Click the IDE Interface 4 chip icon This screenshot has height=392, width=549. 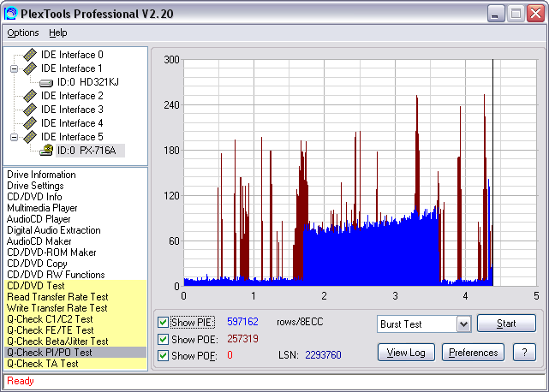[30, 123]
